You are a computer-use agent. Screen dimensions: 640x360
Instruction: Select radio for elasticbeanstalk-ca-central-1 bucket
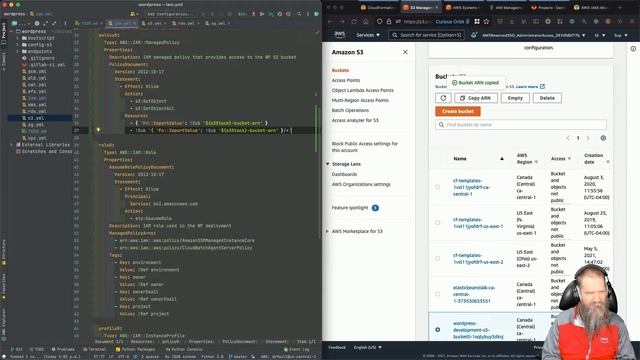click(x=438, y=294)
